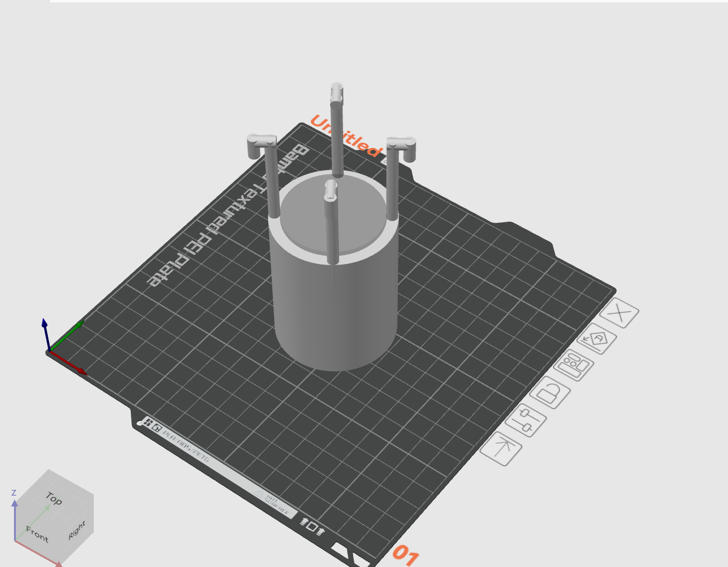Select the Top face of view cube
The width and height of the screenshot is (728, 567).
coord(54,499)
